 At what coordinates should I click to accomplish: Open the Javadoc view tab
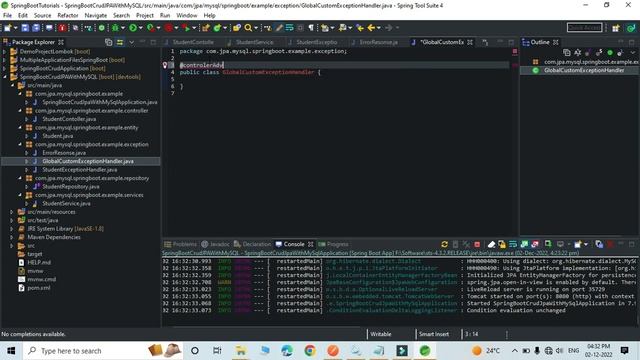click(x=216, y=244)
